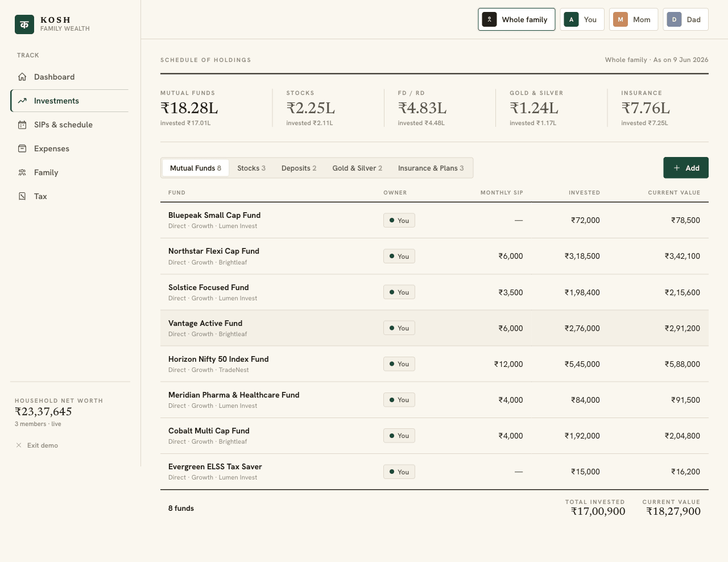This screenshot has height=562, width=728.
Task: Click the plus icon in Add button
Action: (677, 168)
